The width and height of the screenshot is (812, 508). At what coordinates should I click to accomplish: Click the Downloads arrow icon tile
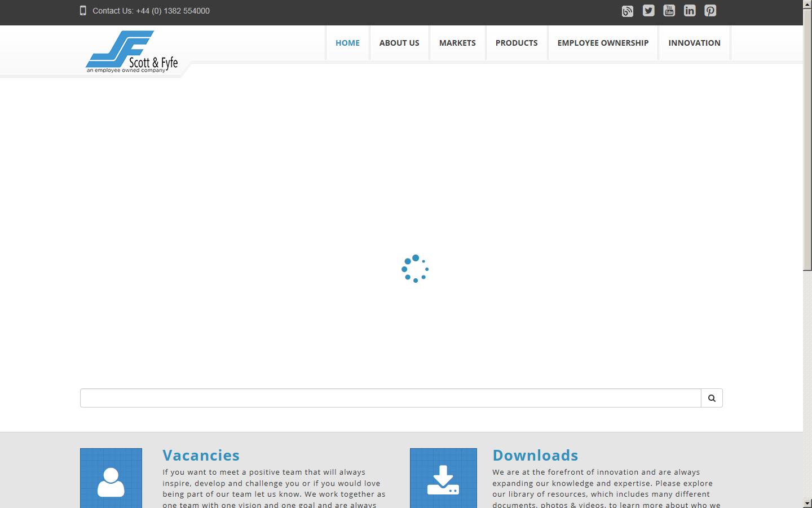click(x=443, y=478)
